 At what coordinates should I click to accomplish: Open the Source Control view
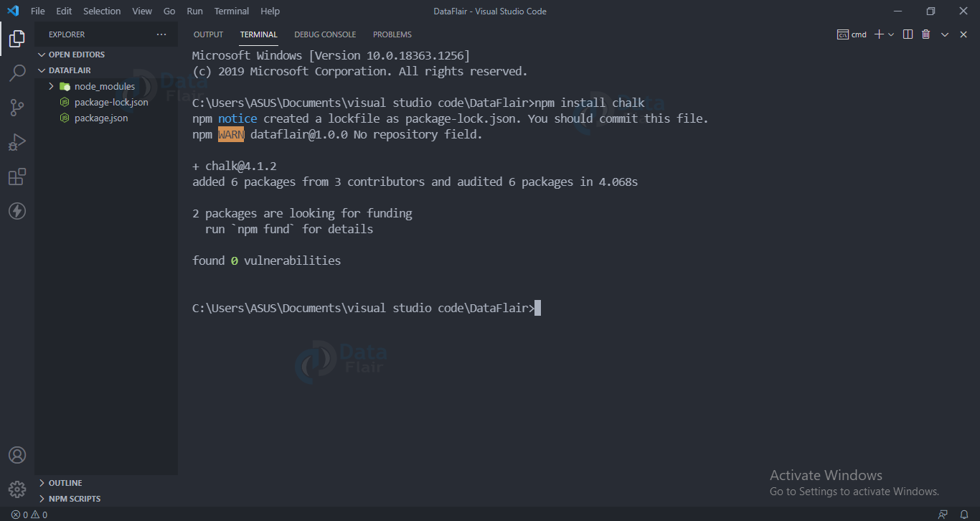pyautogui.click(x=17, y=108)
